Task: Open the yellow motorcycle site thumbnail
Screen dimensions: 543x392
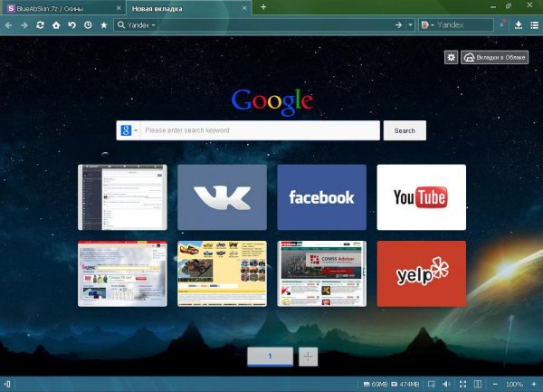Action: click(222, 273)
